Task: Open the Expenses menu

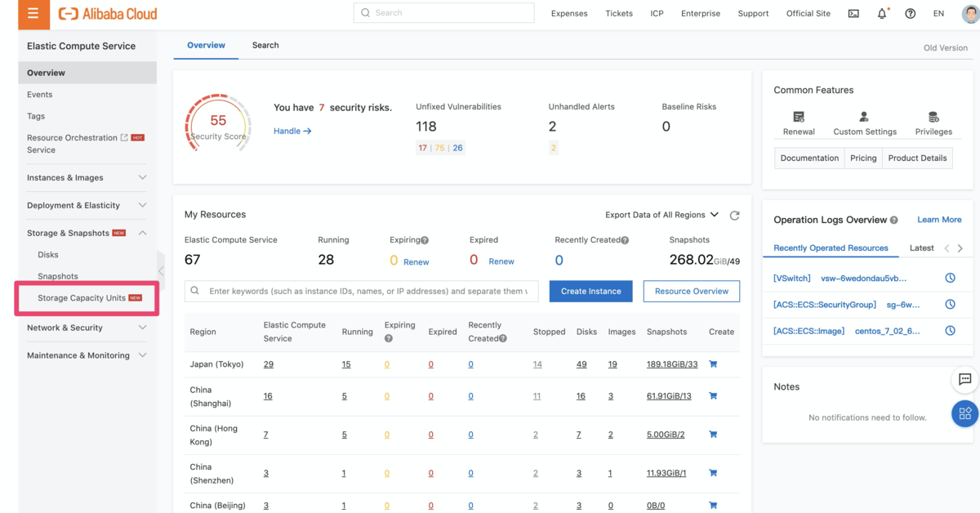Action: point(569,14)
